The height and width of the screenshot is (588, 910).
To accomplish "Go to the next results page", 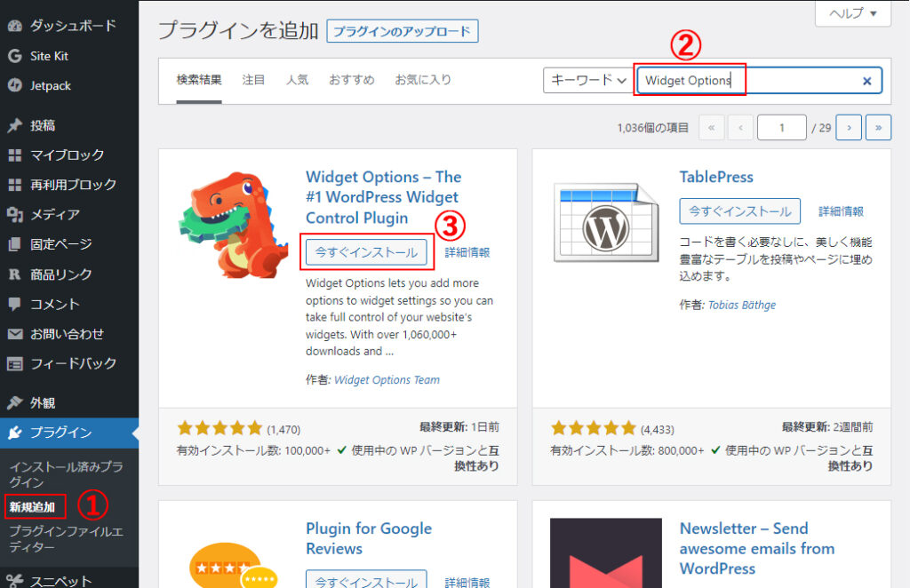I will 849,128.
